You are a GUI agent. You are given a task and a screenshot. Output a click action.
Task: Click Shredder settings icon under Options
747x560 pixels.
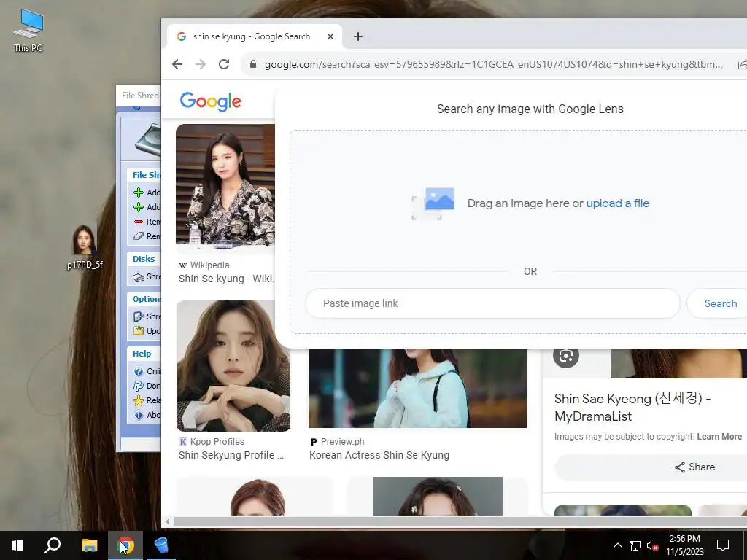[x=139, y=316]
